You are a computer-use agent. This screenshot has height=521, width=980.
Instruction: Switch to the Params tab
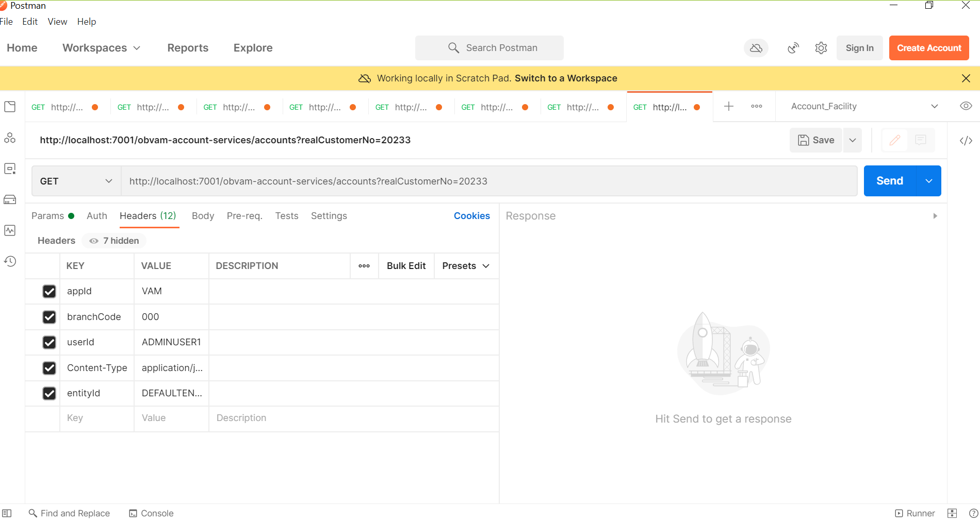[53, 216]
